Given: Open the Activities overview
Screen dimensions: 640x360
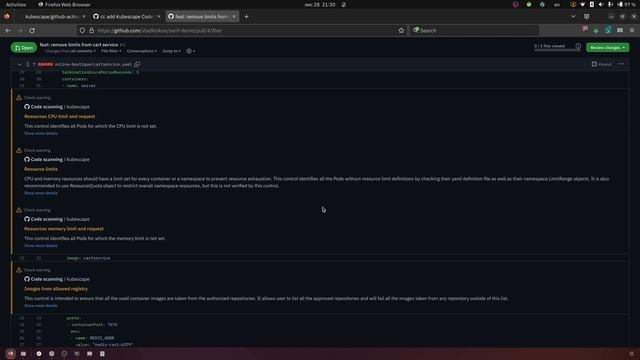Looking at the screenshot, I should [x=16, y=4].
